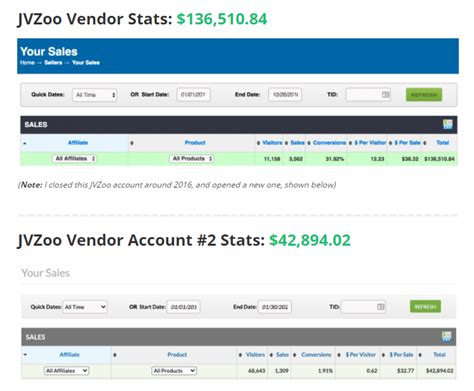Click first End Date field 10/26/201

285,95
